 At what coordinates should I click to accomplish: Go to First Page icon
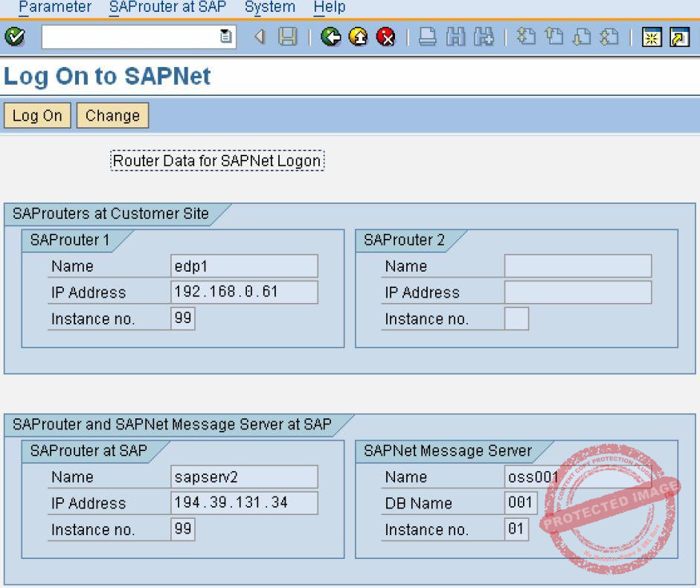[527, 37]
